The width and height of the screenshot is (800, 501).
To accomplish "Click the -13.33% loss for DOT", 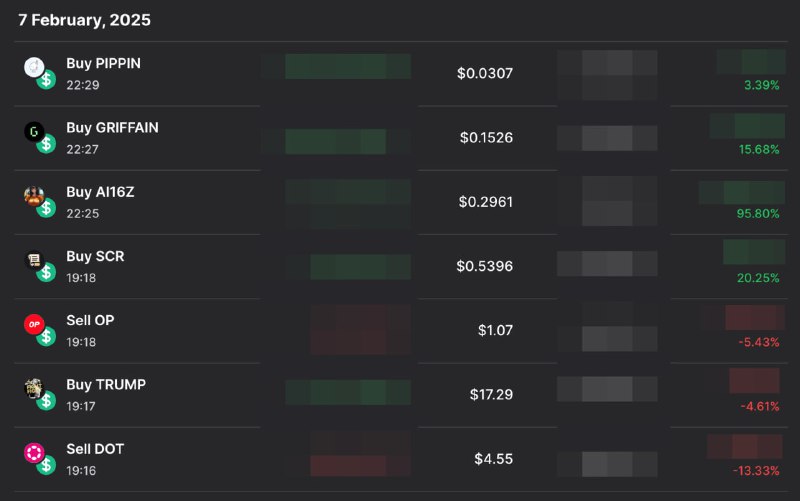I will (756, 471).
